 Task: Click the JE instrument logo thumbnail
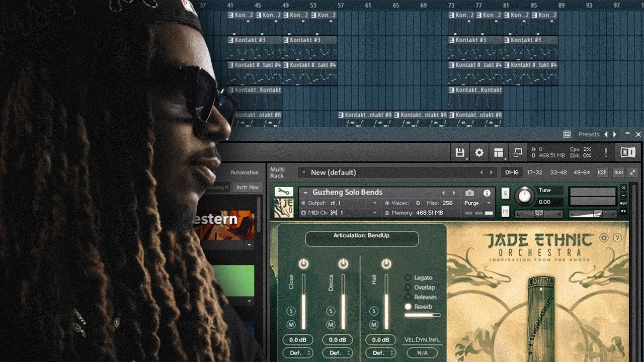(x=283, y=208)
